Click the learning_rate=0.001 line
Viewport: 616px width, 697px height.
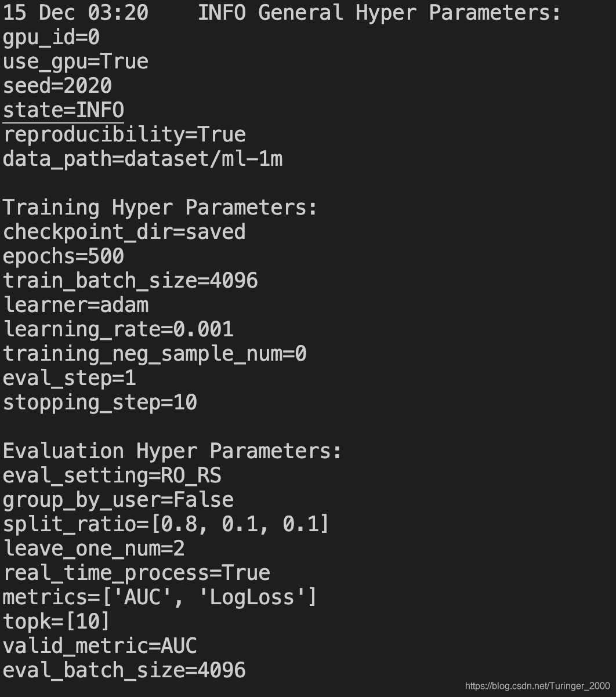[x=118, y=330]
